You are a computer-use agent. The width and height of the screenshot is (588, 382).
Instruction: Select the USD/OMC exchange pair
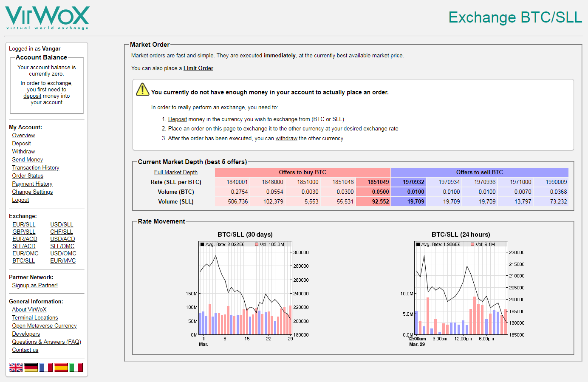[x=63, y=253]
